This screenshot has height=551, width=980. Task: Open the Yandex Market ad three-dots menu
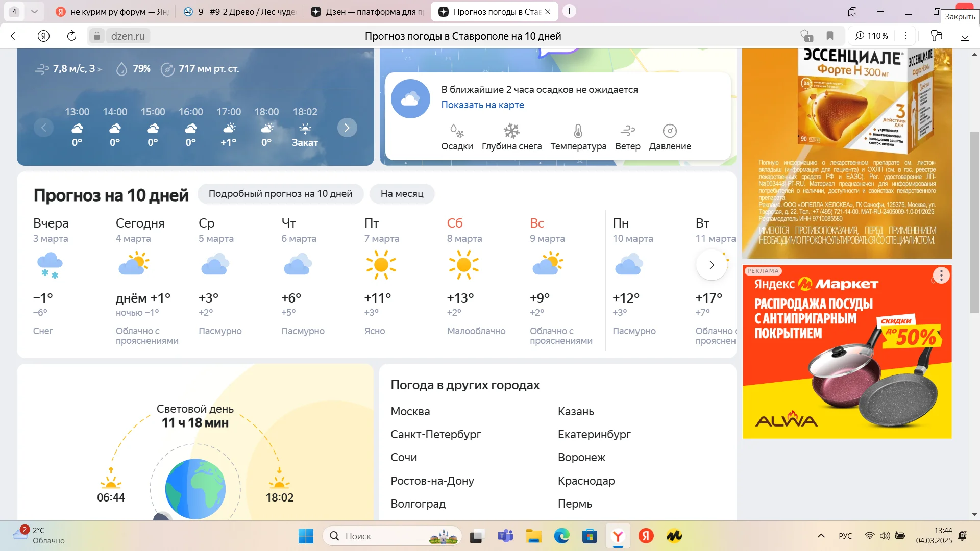pos(941,275)
